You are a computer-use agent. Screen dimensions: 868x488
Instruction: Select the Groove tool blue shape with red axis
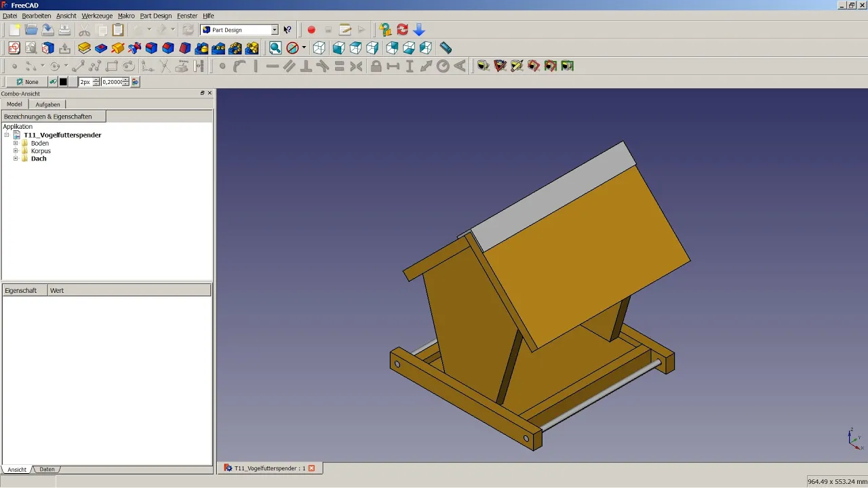pyautogui.click(x=134, y=48)
